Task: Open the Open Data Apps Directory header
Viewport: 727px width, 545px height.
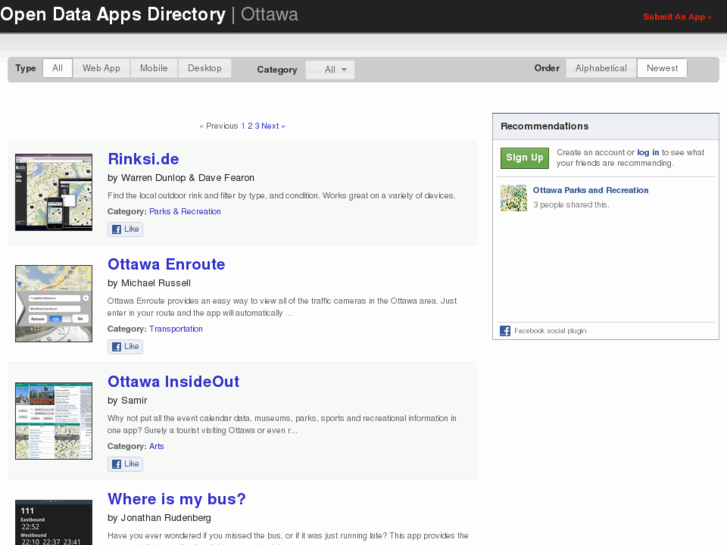Action: (113, 14)
